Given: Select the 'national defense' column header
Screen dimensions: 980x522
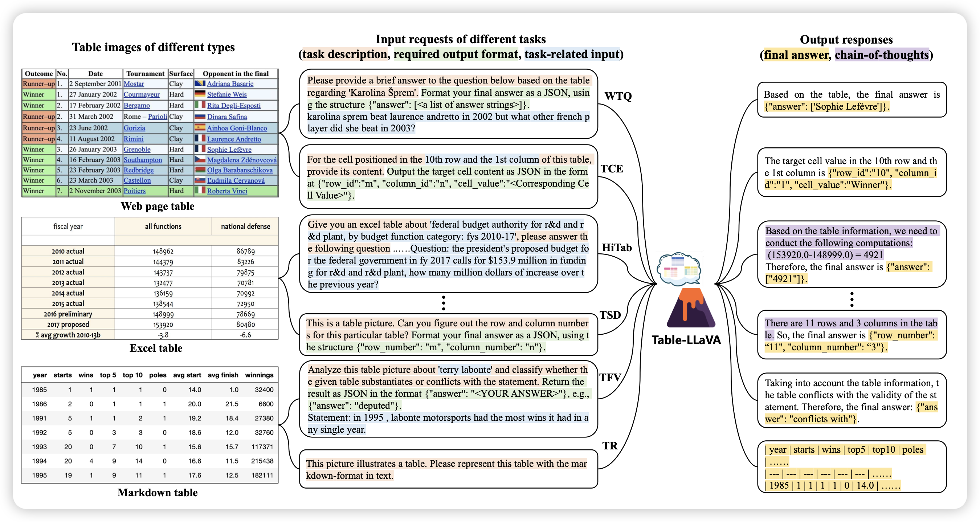Looking at the screenshot, I should click(245, 227).
